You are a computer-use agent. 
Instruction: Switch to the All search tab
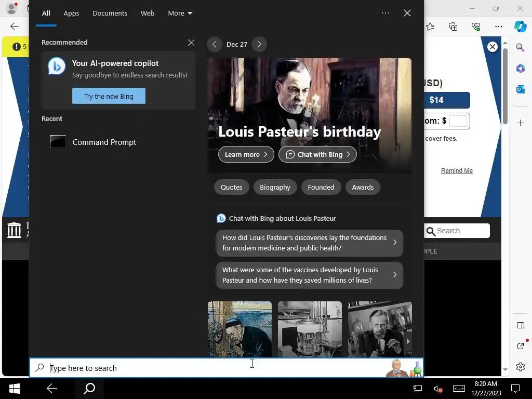[46, 13]
